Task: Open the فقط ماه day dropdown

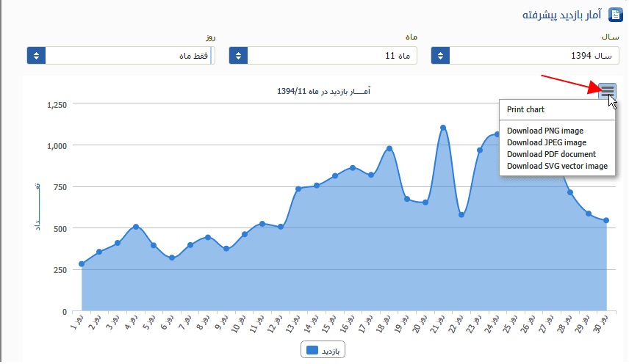Action: click(x=129, y=56)
